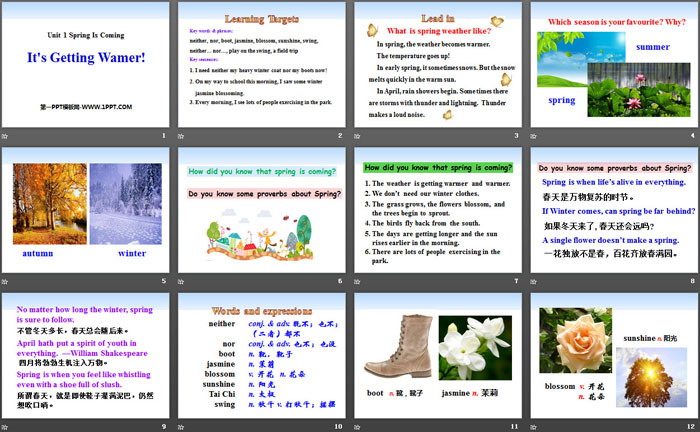Click the summer label on slide 4

pyautogui.click(x=653, y=47)
